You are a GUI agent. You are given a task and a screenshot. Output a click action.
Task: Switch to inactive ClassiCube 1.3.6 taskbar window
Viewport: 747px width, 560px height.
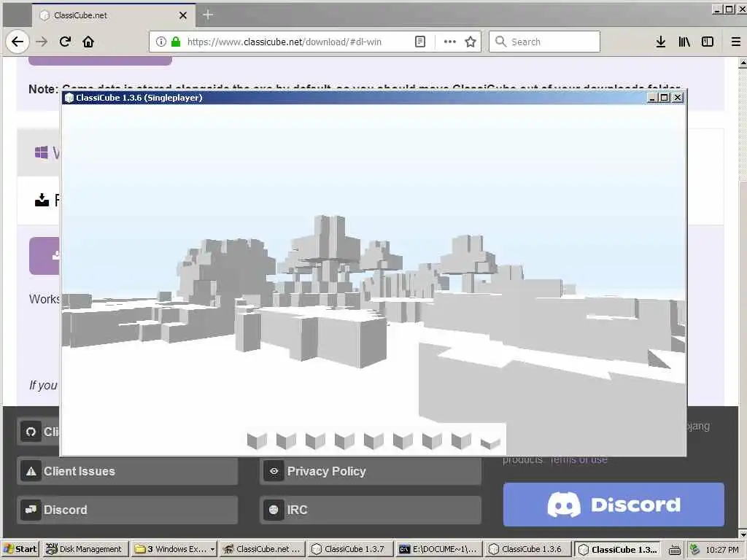527,549
